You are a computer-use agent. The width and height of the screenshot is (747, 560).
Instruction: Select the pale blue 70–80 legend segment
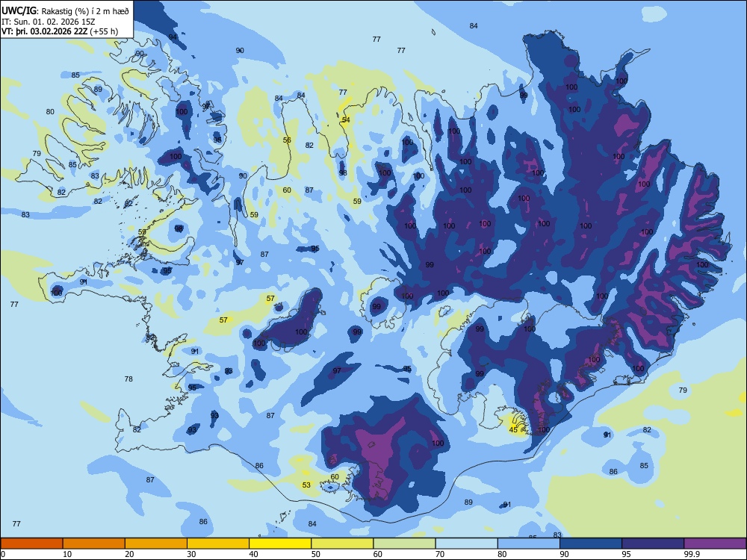(x=466, y=544)
